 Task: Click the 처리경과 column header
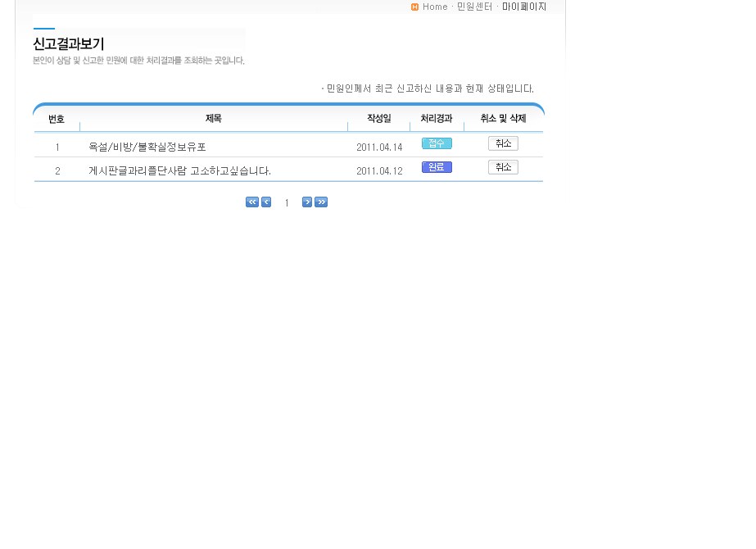click(x=437, y=119)
